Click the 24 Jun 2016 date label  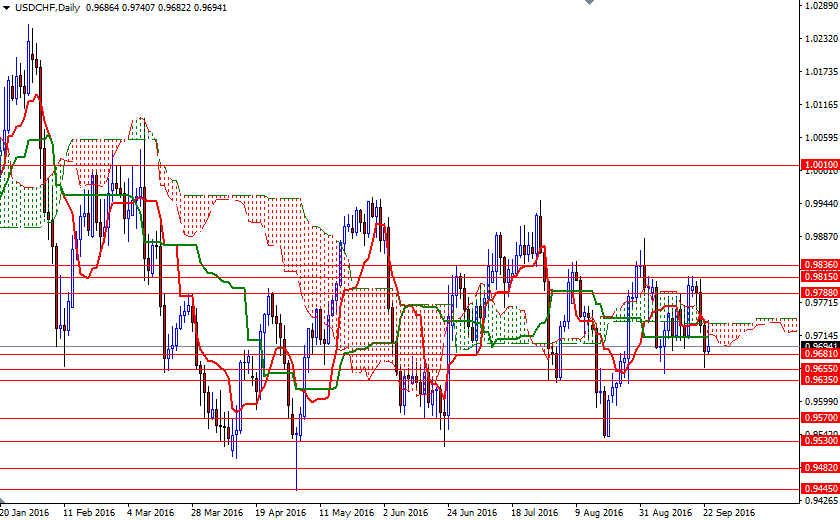tap(472, 513)
